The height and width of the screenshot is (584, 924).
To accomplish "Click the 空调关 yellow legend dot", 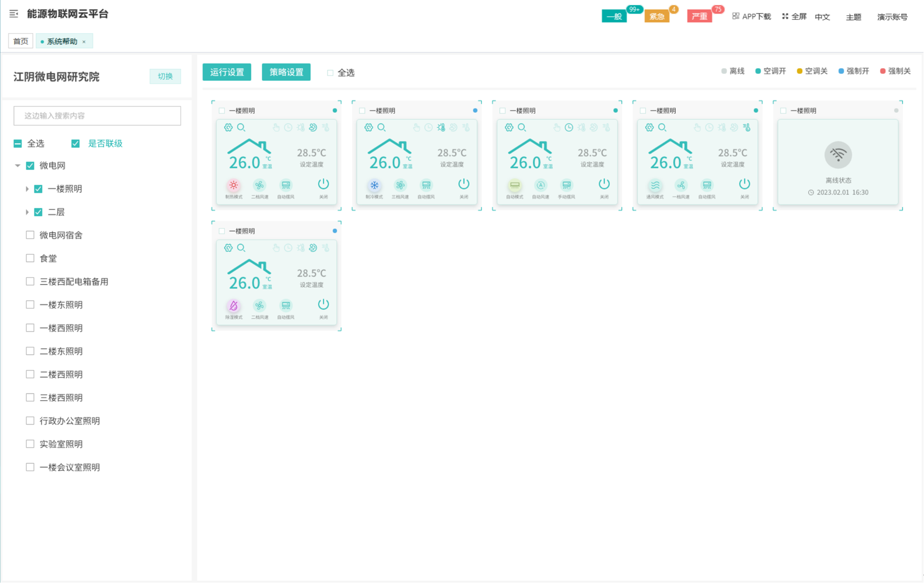I will (x=800, y=71).
